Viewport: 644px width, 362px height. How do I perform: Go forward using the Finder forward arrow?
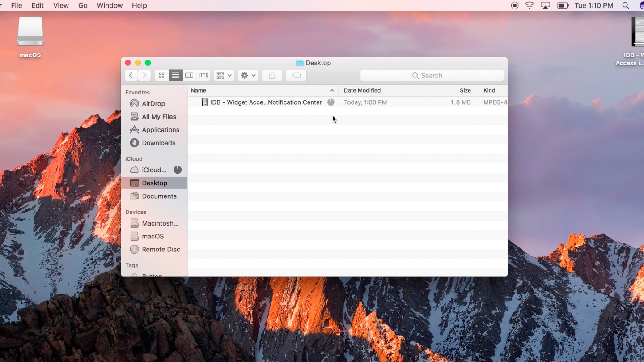click(x=144, y=76)
